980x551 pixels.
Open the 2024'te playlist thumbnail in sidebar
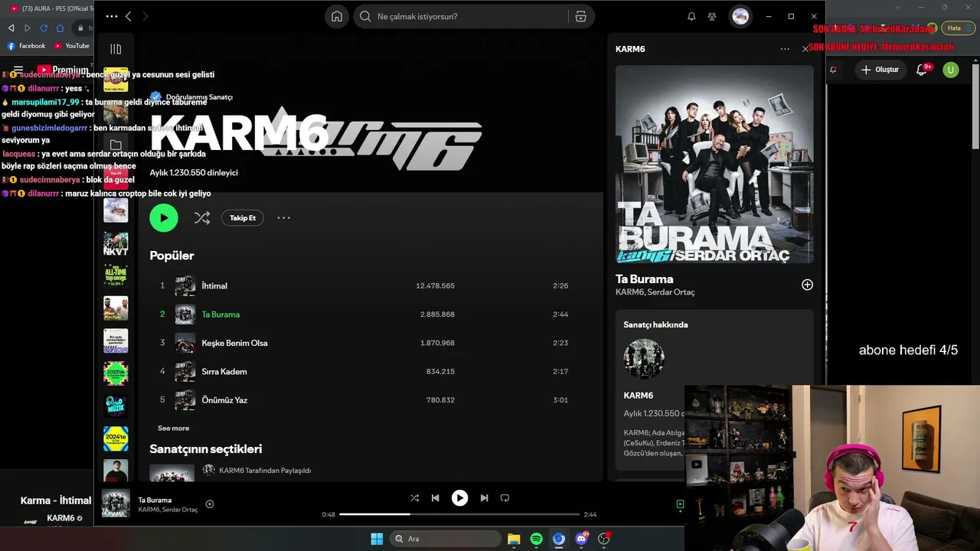tap(116, 439)
